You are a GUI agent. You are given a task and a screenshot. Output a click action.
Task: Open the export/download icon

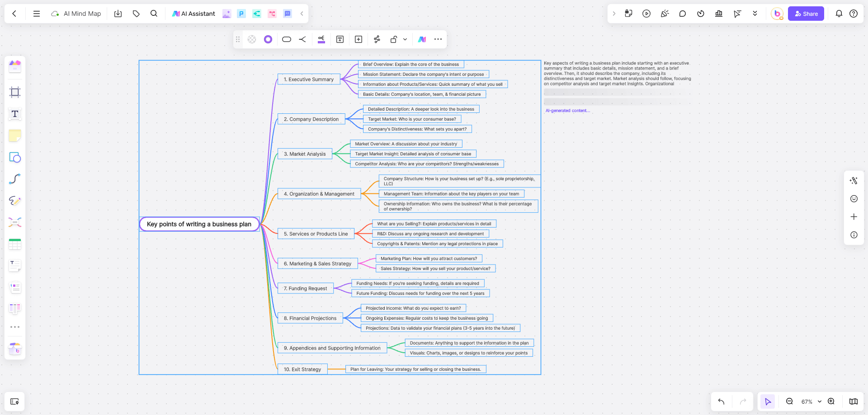pyautogui.click(x=118, y=14)
